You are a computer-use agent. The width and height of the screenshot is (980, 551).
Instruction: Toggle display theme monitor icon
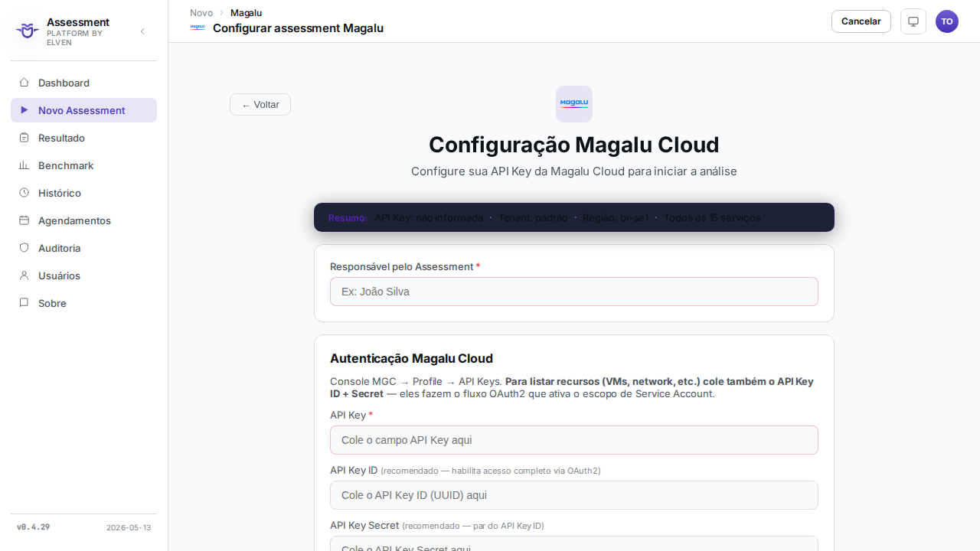coord(913,21)
